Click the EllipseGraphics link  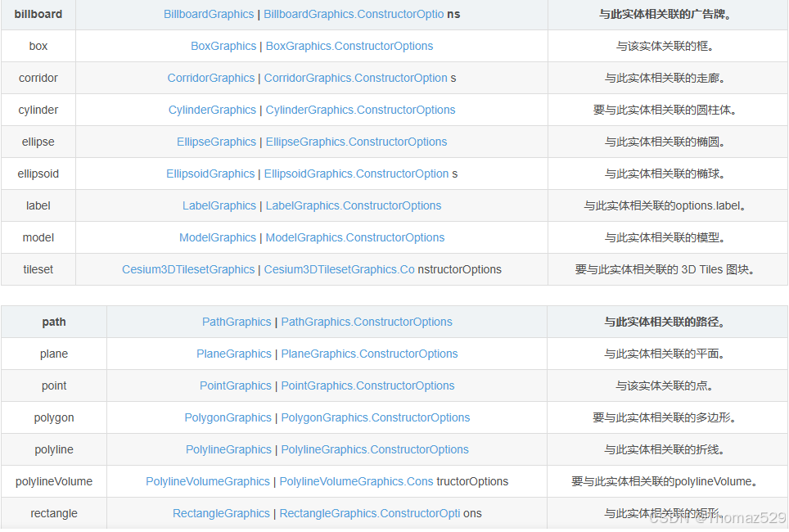(216, 142)
